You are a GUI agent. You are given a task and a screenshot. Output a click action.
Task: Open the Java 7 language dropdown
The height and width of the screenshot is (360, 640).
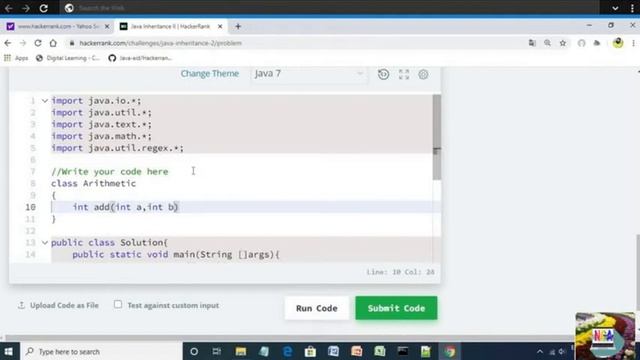308,74
